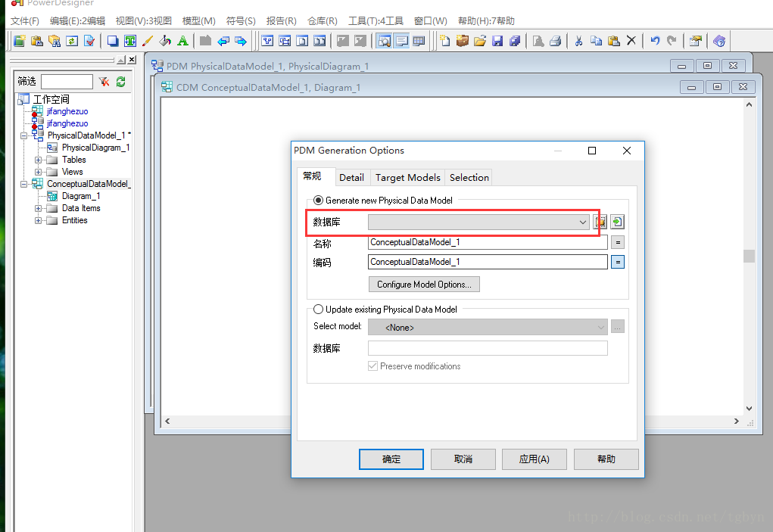The image size is (773, 532).
Task: Open the Select model dropdown showing None
Action: tap(488, 327)
